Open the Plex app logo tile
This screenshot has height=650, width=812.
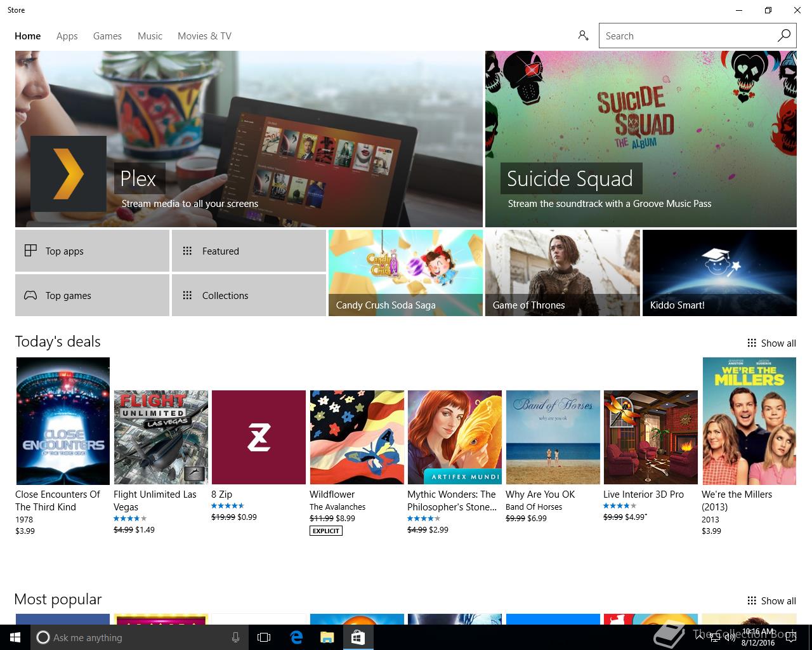tap(69, 173)
